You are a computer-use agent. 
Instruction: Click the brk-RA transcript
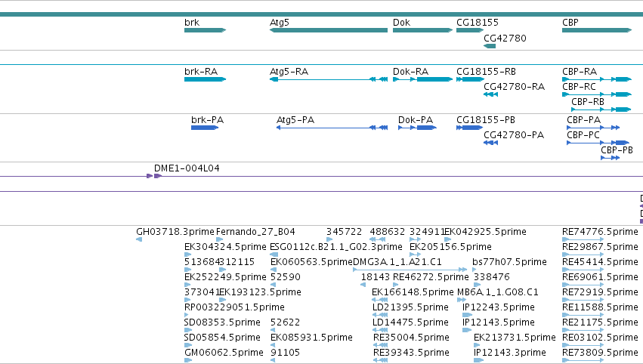[205, 79]
